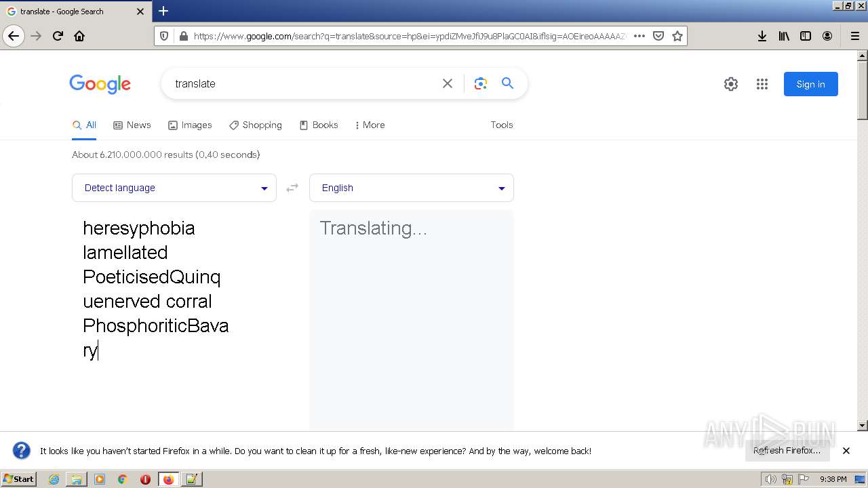Reload the current page
The height and width of the screenshot is (488, 868).
click(58, 36)
